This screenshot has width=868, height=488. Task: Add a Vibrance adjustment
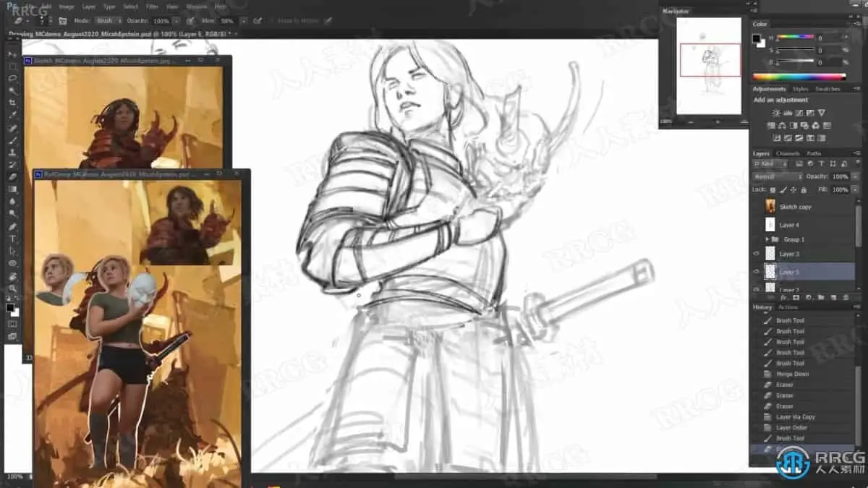822,114
